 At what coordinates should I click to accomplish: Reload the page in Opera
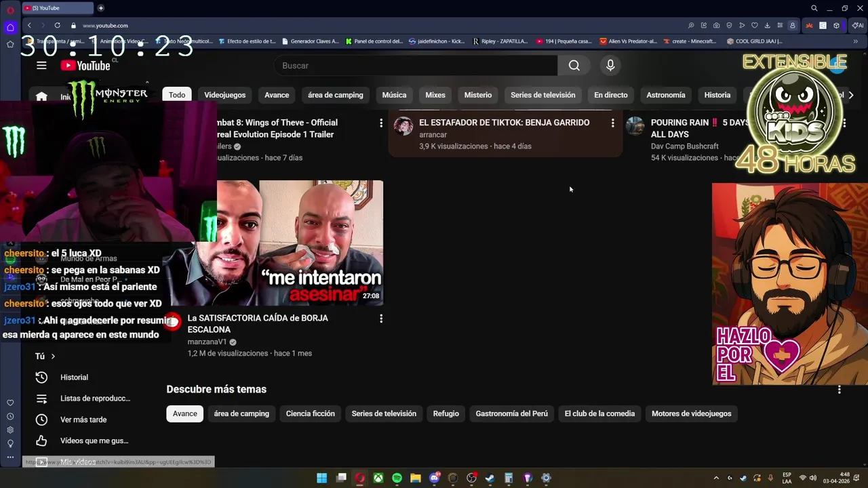point(57,26)
